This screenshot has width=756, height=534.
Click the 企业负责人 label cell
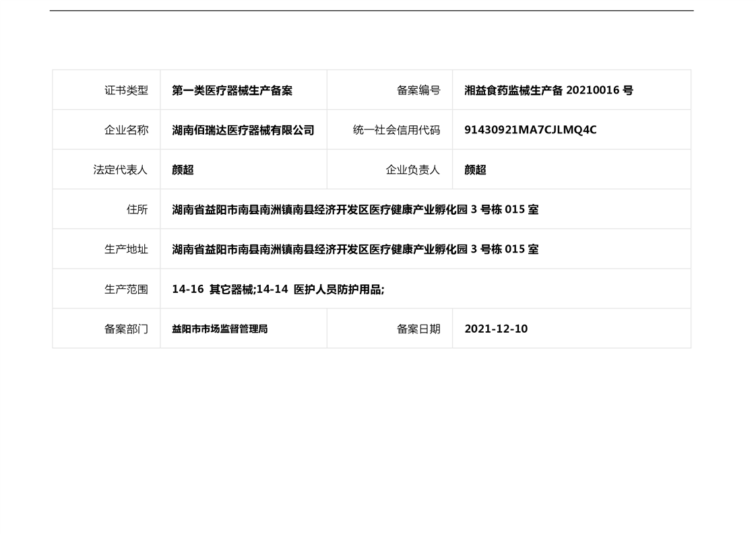tap(412, 170)
